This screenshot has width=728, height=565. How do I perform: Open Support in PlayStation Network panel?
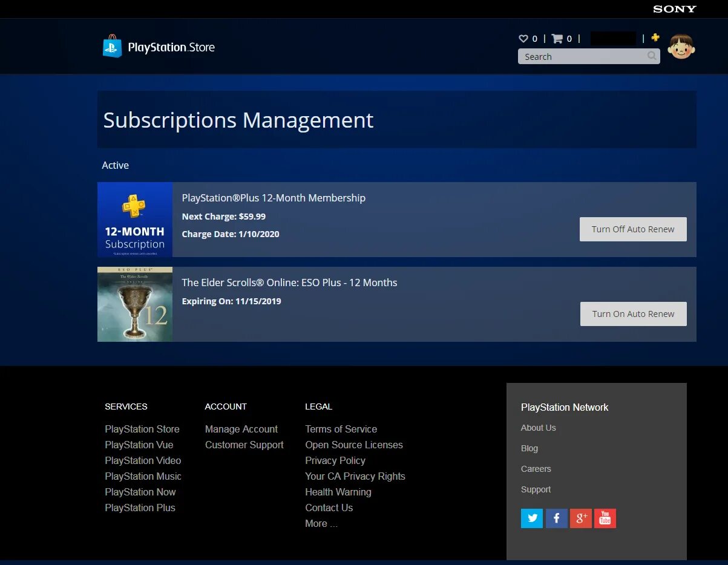tap(536, 489)
